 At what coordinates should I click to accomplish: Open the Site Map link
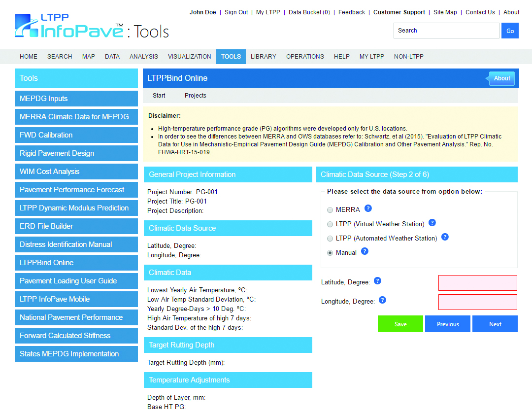pyautogui.click(x=445, y=12)
